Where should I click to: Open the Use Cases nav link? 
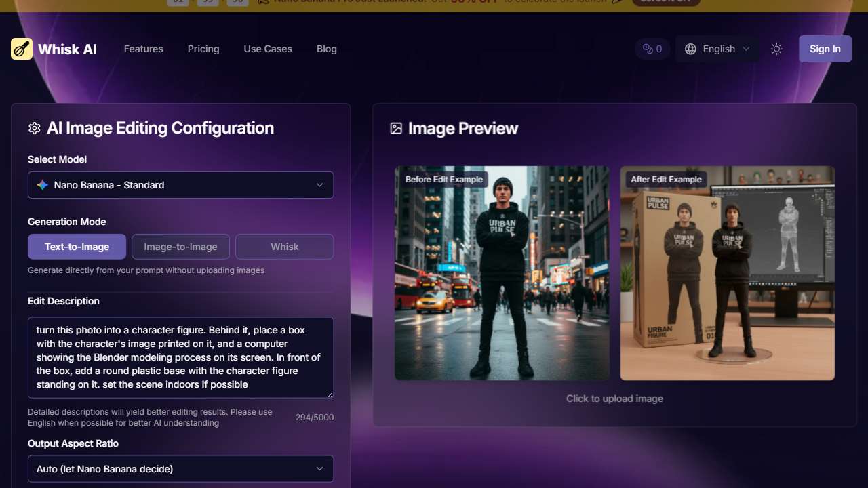tap(268, 49)
